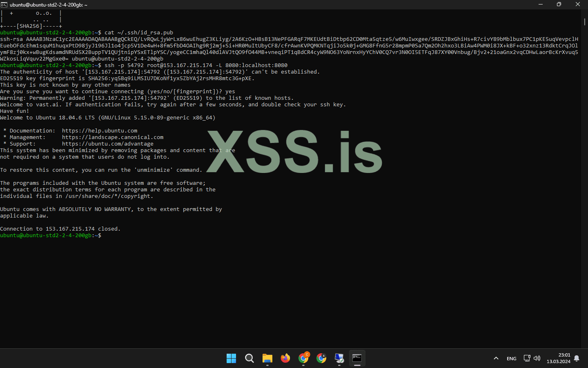
Task: Open the network status tray icon
Action: point(527,359)
